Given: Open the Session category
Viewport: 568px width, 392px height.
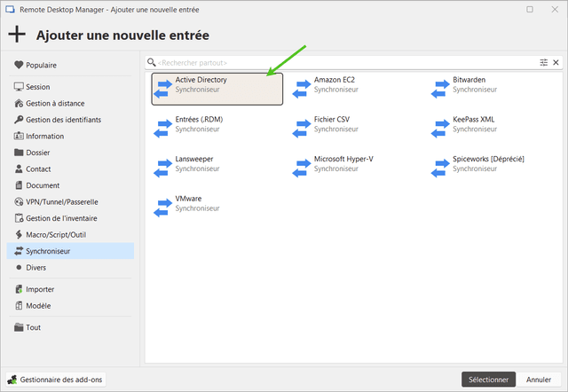Looking at the screenshot, I should click(x=37, y=87).
